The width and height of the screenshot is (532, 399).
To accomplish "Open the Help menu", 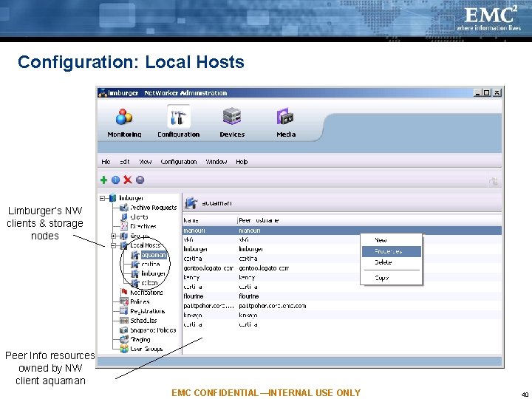I will click(242, 162).
